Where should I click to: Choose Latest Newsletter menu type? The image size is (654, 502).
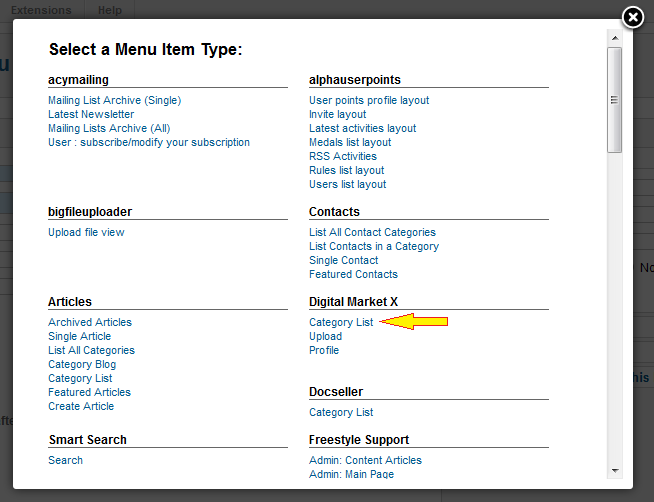click(x=91, y=114)
